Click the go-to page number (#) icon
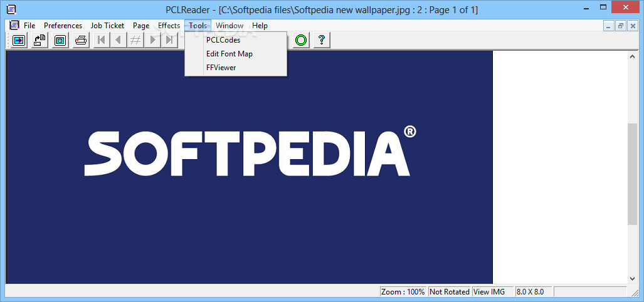Screen dimensions: 644x302 coord(135,40)
